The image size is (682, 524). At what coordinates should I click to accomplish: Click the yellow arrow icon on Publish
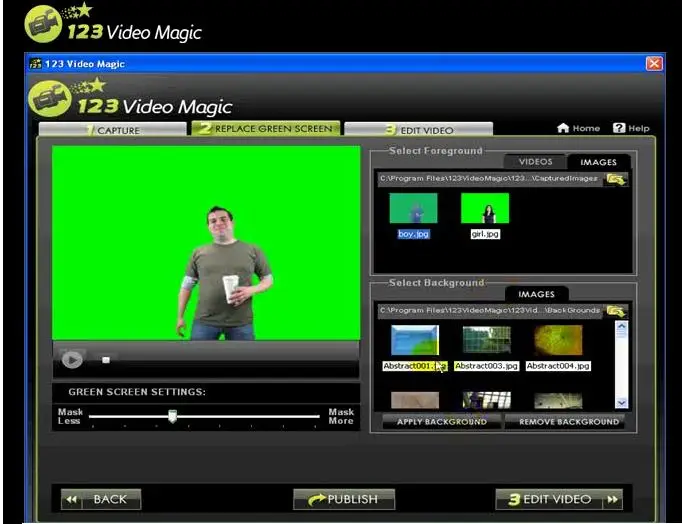[317, 500]
